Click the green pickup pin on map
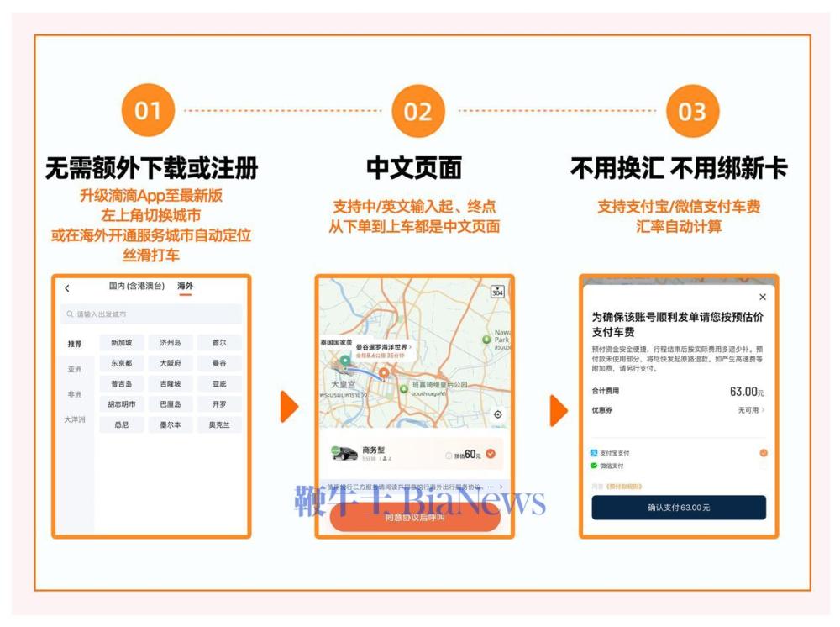Image resolution: width=840 pixels, height=627 pixels. coord(344,362)
